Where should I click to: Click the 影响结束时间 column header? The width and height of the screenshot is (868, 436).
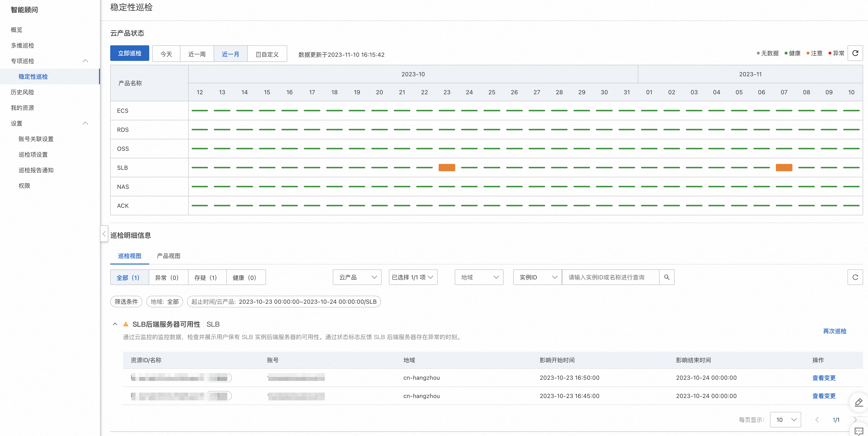click(x=693, y=360)
